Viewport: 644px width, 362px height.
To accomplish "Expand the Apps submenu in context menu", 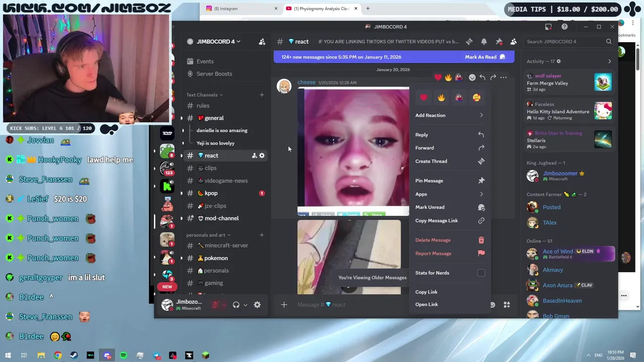I will (x=450, y=194).
